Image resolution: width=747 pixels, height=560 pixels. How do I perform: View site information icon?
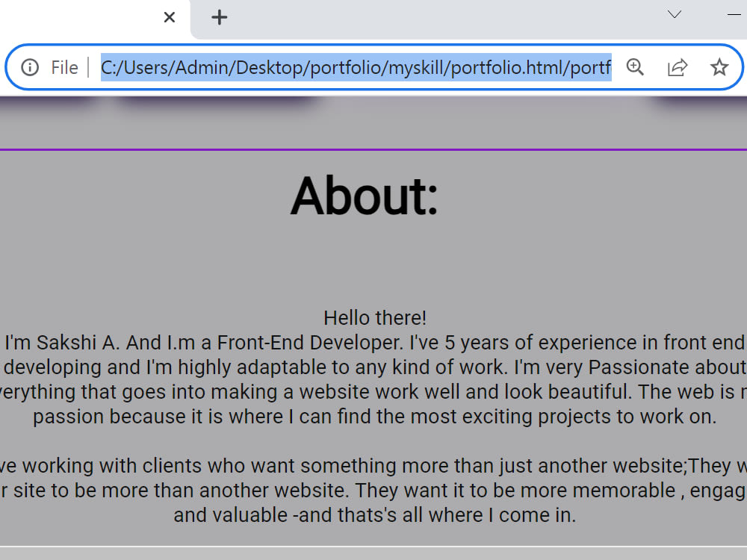pos(30,67)
